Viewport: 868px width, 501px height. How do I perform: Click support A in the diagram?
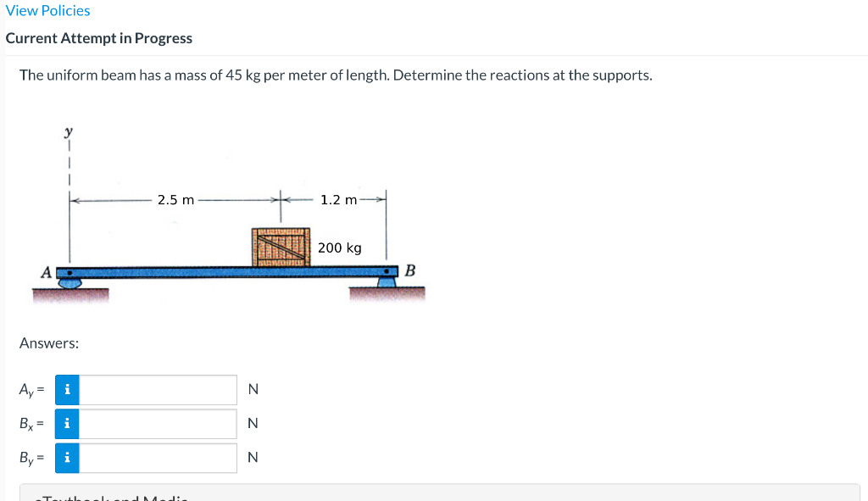pos(70,280)
